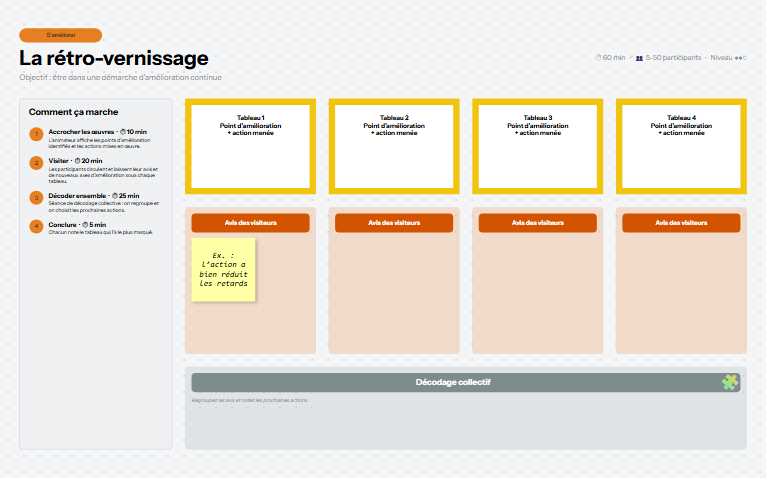Select the Avis des visiteurs header under Tableau 2
Viewport: 766px width, 478px height.
[x=394, y=223]
